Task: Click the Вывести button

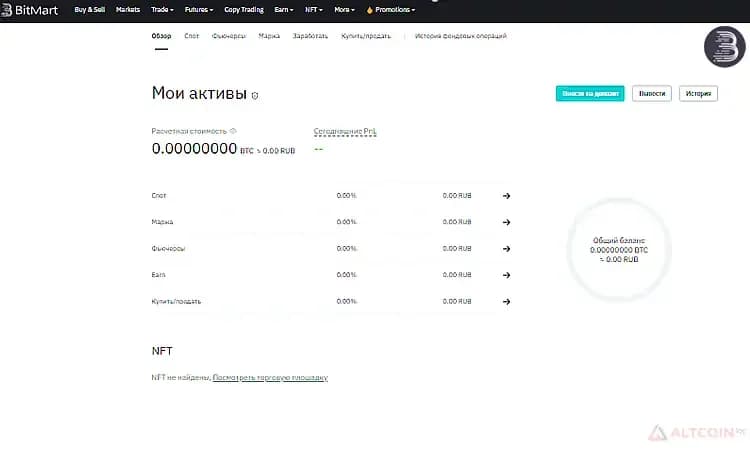Action: click(x=652, y=93)
